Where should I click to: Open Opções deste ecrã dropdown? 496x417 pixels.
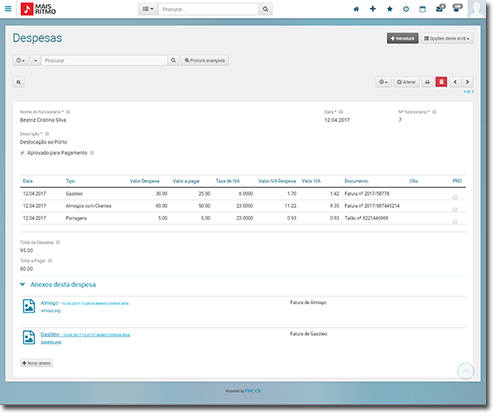click(x=447, y=38)
